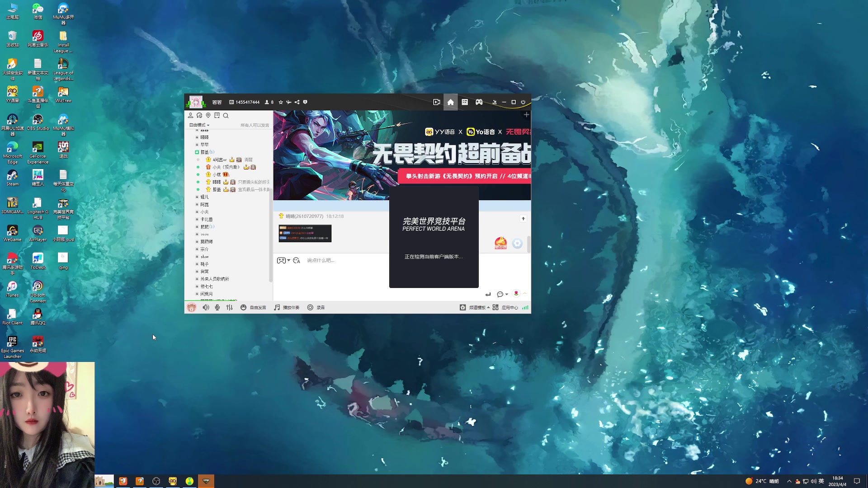Click the share icon in the title bar
868x488 pixels.
pyautogui.click(x=297, y=102)
